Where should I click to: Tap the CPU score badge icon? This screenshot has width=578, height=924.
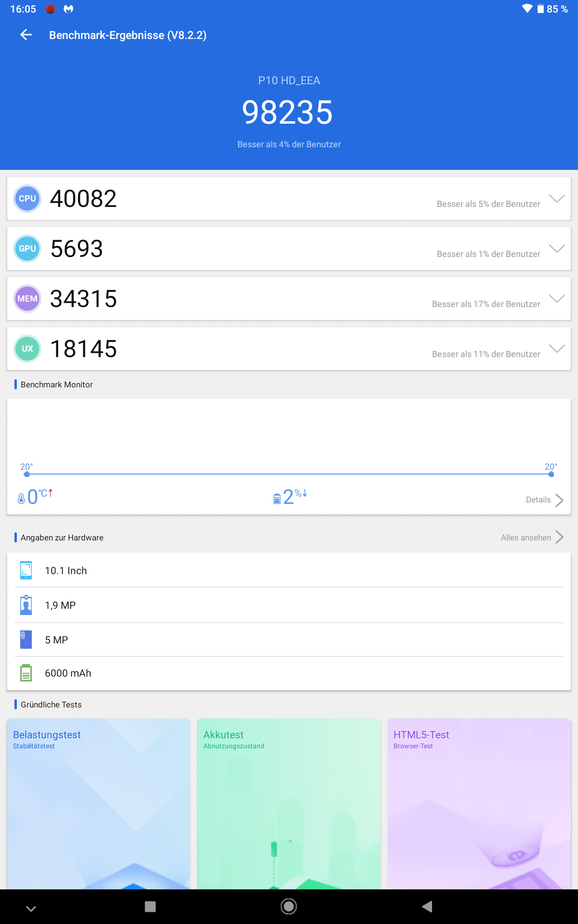pos(27,199)
